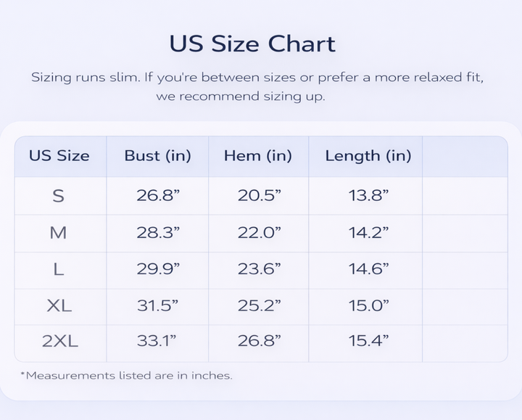Click the measurements in inches footnote
Viewport: 522px width, 420px height.
point(126,376)
